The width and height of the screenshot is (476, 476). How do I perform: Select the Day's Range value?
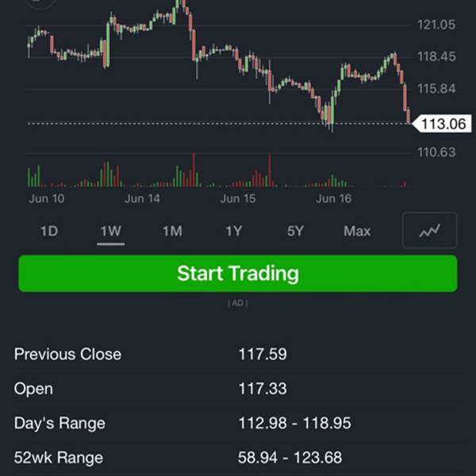tap(294, 424)
